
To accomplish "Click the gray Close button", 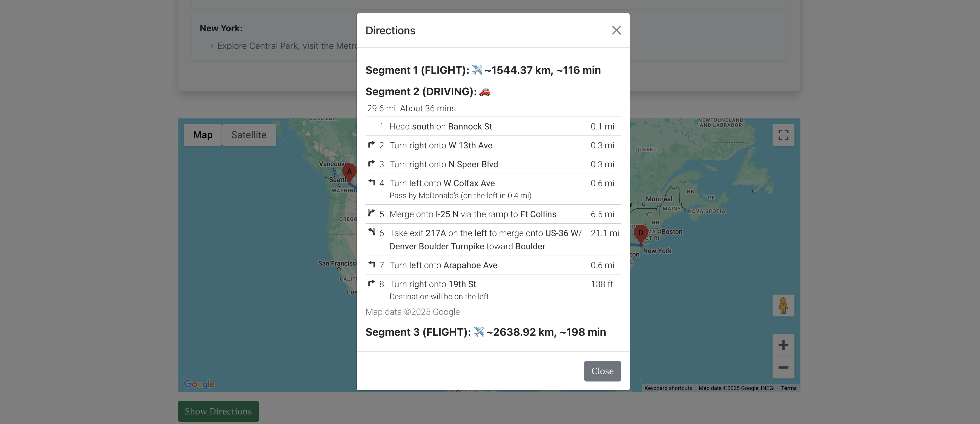I will [x=602, y=371].
